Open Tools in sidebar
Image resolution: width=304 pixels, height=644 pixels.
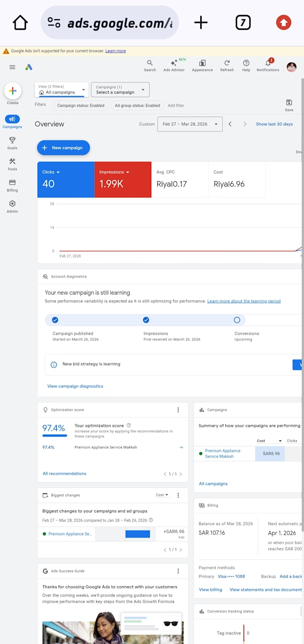[13, 164]
